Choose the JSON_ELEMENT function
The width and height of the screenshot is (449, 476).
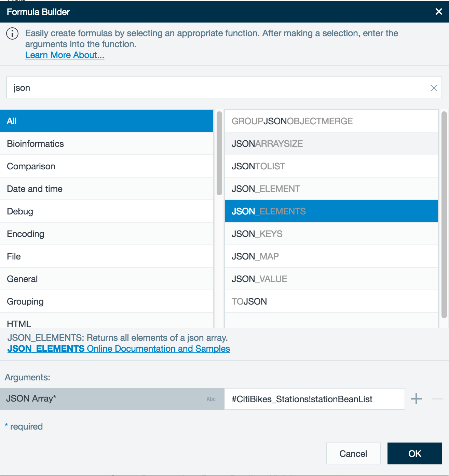pos(331,189)
